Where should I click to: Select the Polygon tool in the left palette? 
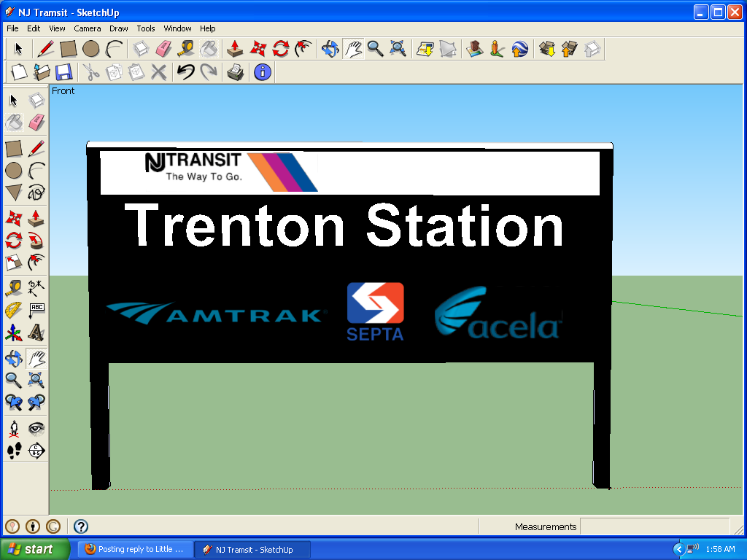click(14, 192)
